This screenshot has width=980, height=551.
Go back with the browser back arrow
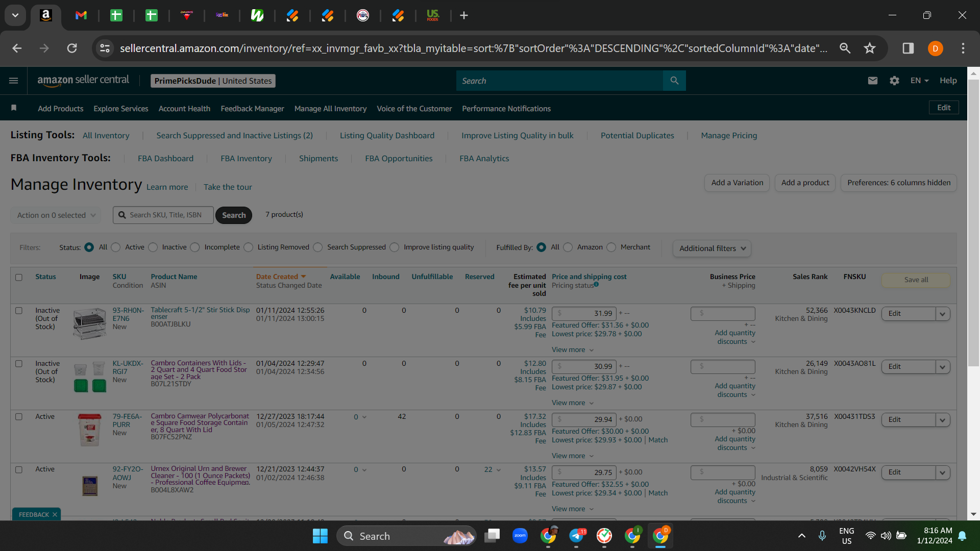(17, 48)
